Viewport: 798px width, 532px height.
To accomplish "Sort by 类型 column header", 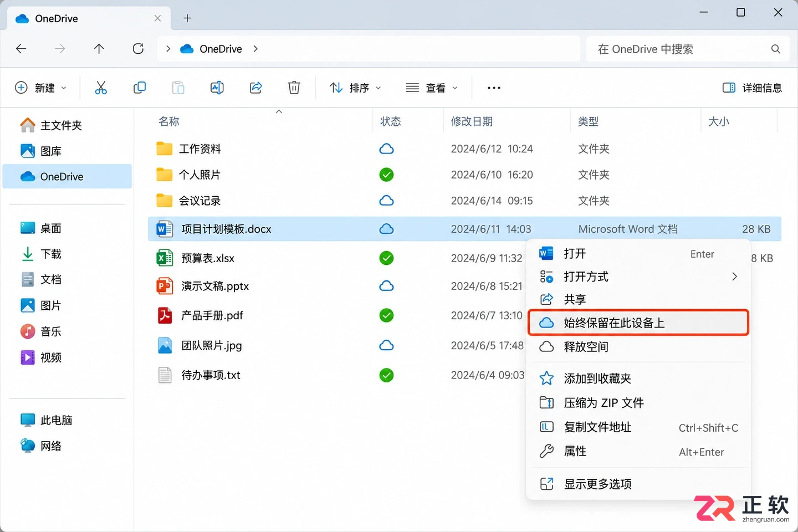I will (588, 121).
